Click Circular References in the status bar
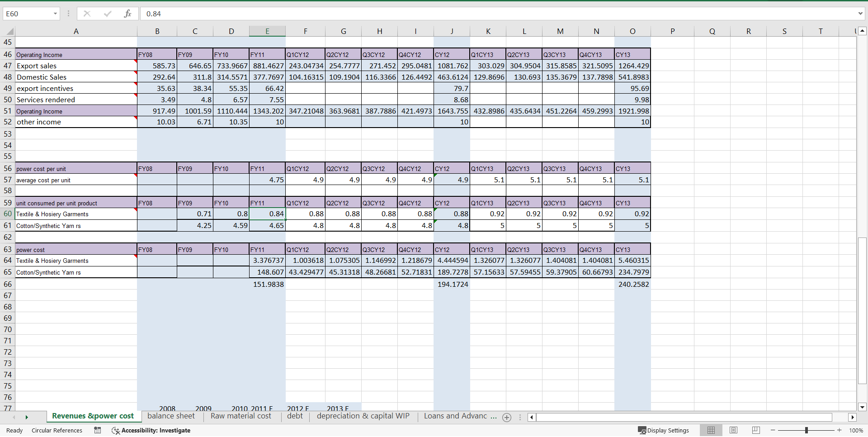This screenshot has width=868, height=437. click(x=57, y=430)
